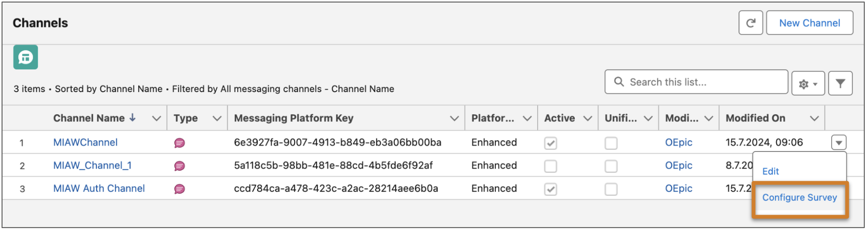Click the Search this list field
This screenshot has width=868, height=231.
coord(696,82)
